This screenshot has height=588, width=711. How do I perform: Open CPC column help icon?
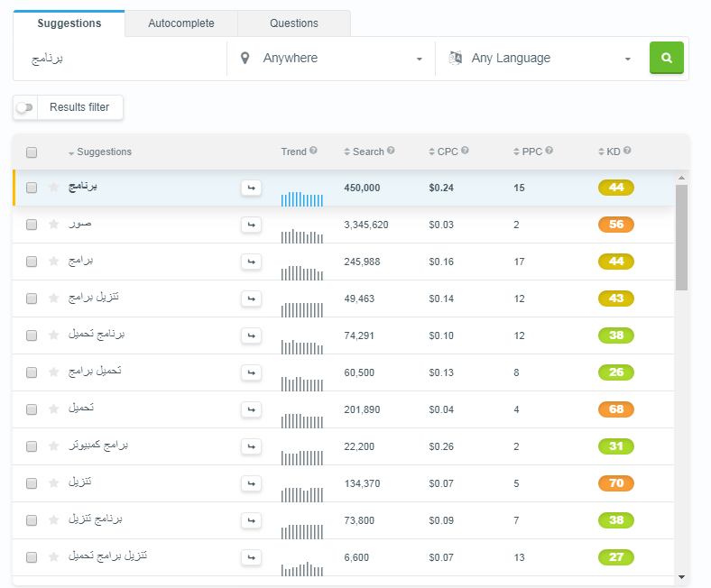pyautogui.click(x=465, y=151)
